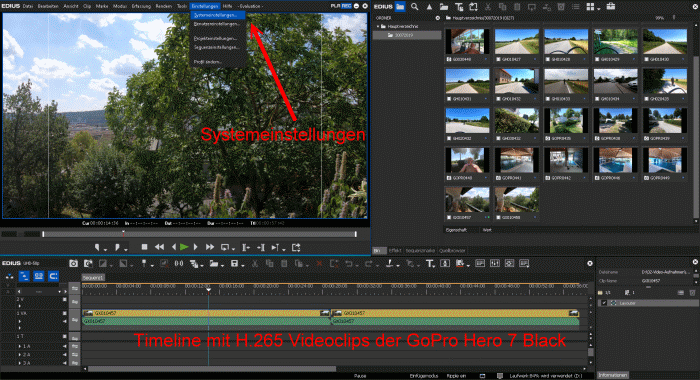The width and height of the screenshot is (700, 380).
Task: Add clip folder icon in bin
Action: click(x=444, y=7)
